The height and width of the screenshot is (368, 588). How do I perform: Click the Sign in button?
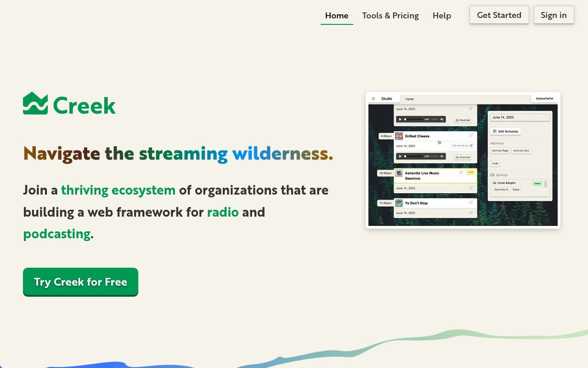coord(554,15)
